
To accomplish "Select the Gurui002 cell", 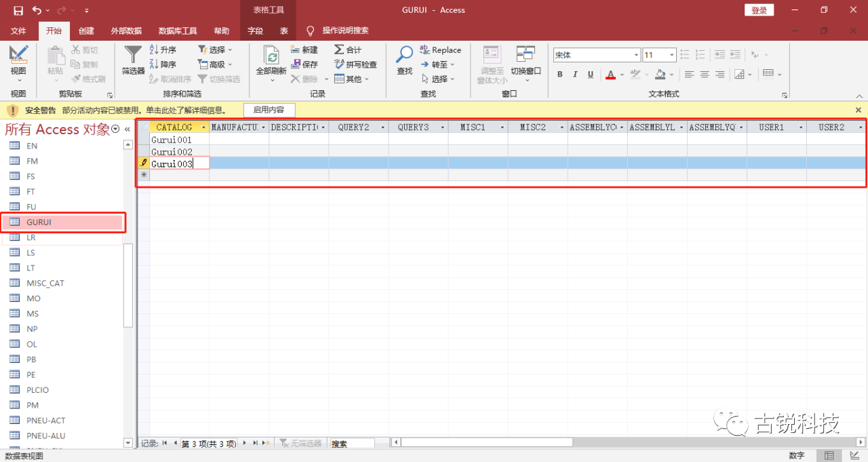I will [179, 151].
